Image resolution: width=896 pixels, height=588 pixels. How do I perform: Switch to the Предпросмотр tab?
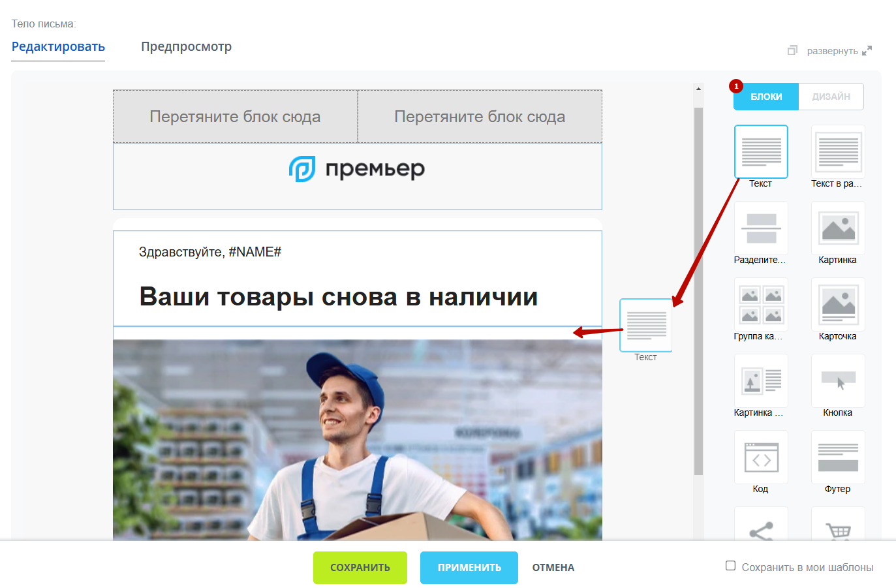187,46
